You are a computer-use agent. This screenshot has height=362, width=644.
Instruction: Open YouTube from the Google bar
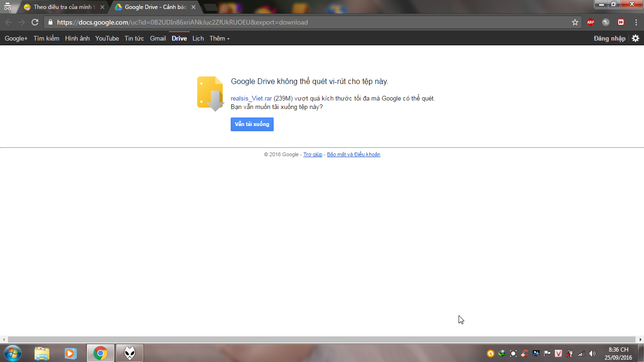[107, 38]
